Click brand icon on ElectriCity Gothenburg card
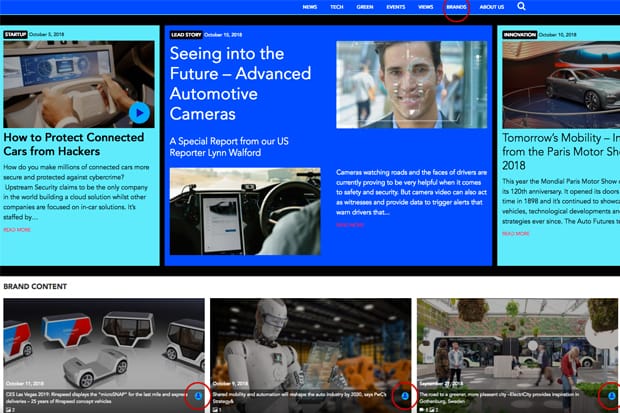This screenshot has height=413, width=620. [x=611, y=396]
